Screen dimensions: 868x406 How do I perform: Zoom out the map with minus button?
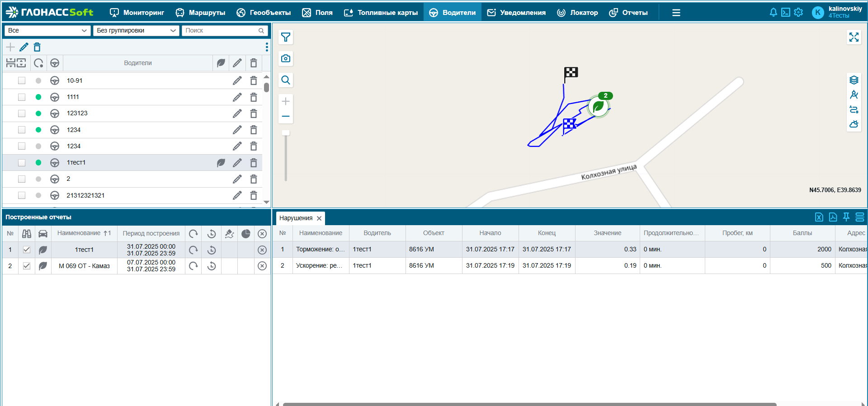click(286, 116)
